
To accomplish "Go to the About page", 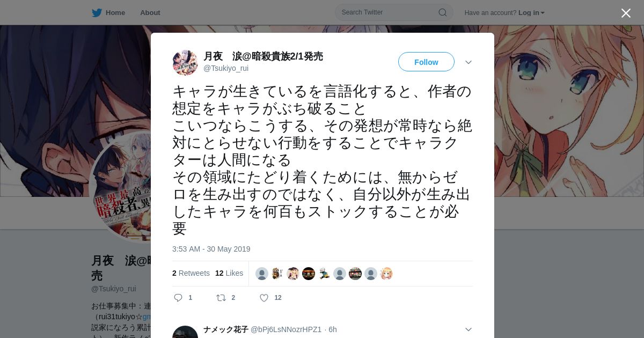I will click(x=150, y=12).
